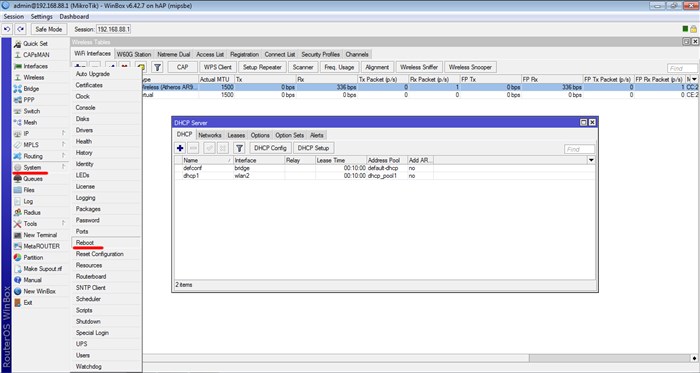The width and height of the screenshot is (700, 373).
Task: Click the padlock icon at top right
Action: click(x=693, y=29)
